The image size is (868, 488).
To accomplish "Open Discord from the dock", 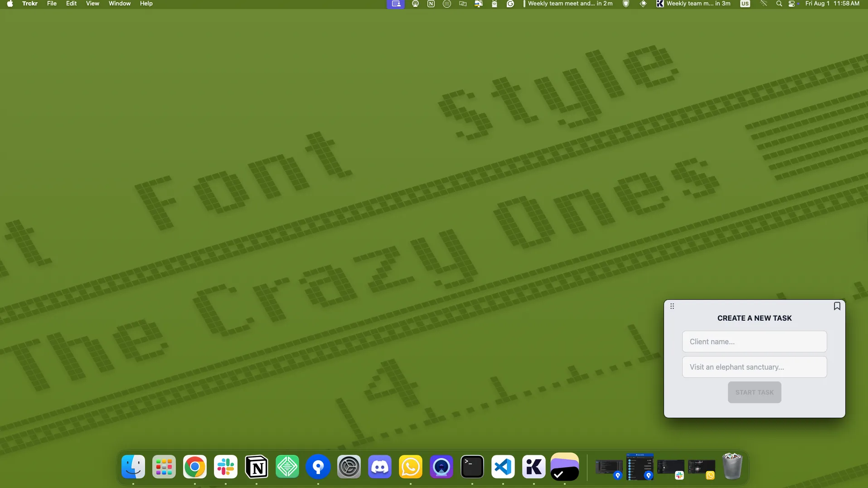I will coord(380,467).
